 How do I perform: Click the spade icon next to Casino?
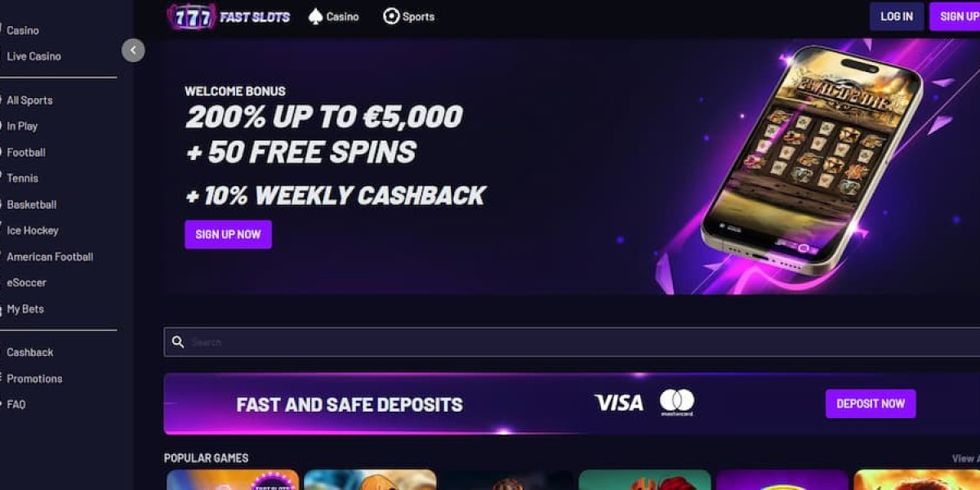tap(315, 16)
